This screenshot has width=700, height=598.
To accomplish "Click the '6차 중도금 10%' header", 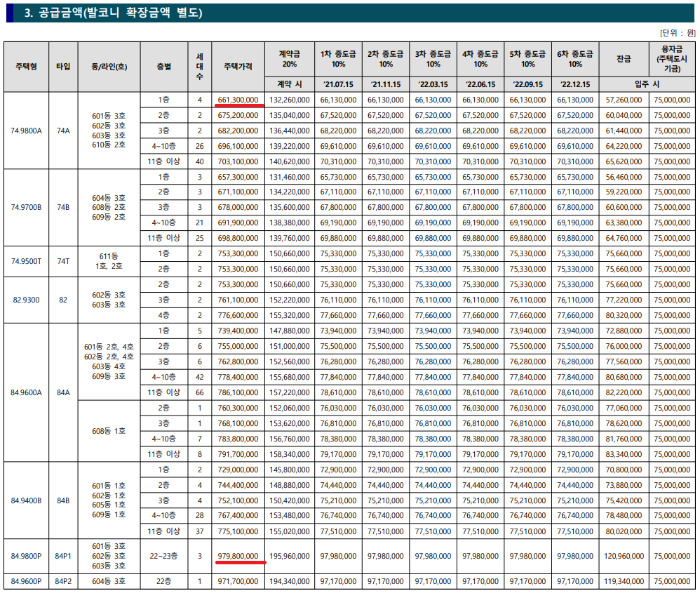I will click(575, 59).
